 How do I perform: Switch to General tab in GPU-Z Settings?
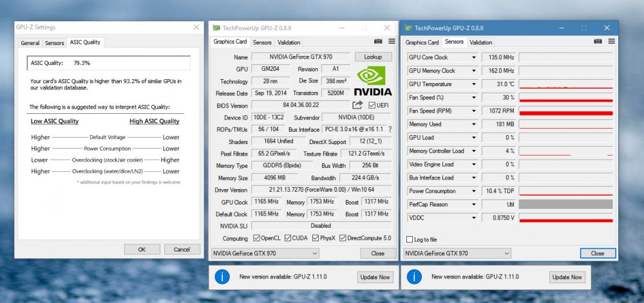(30, 43)
